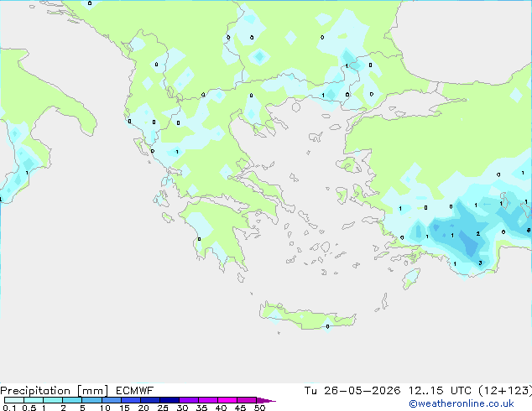Click the 'Precipitation' title word
The width and height of the screenshot is (532, 411).
(x=35, y=391)
